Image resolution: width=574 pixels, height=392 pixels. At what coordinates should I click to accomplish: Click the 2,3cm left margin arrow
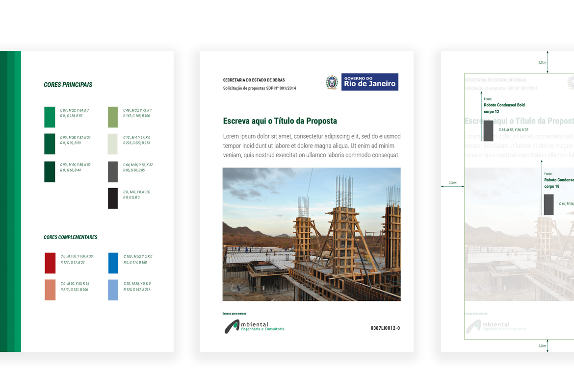452,186
